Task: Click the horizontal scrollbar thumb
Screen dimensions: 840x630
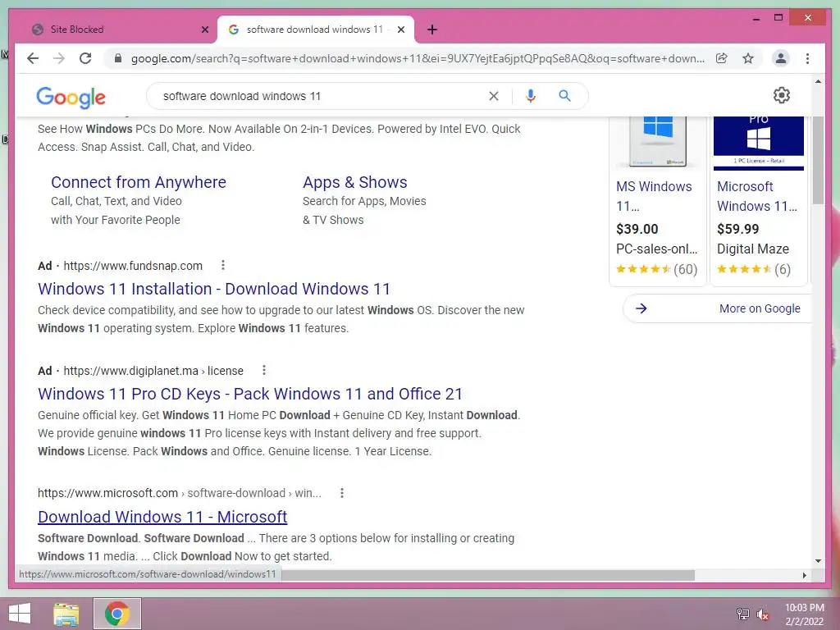Action: pos(487,575)
